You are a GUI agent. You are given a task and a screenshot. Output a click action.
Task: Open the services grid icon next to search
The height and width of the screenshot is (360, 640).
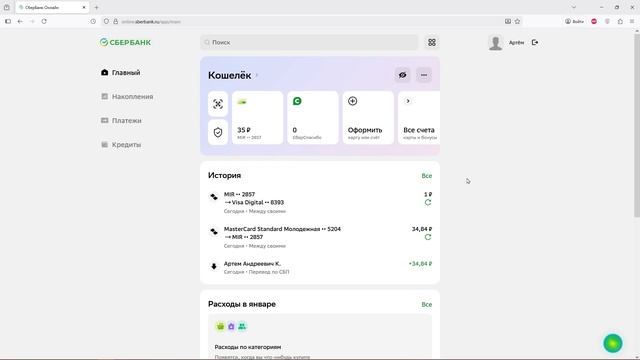[432, 42]
